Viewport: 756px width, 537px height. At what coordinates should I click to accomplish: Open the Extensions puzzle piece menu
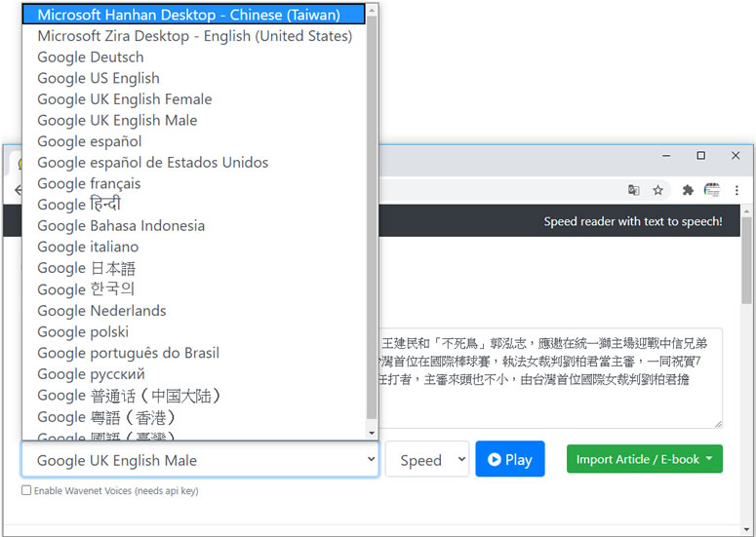click(x=688, y=190)
